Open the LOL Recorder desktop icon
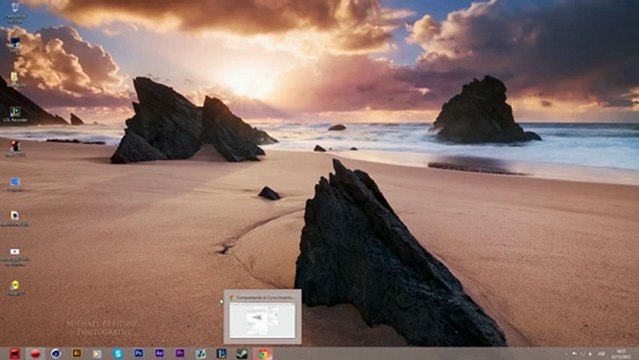The image size is (639, 360). (x=15, y=114)
